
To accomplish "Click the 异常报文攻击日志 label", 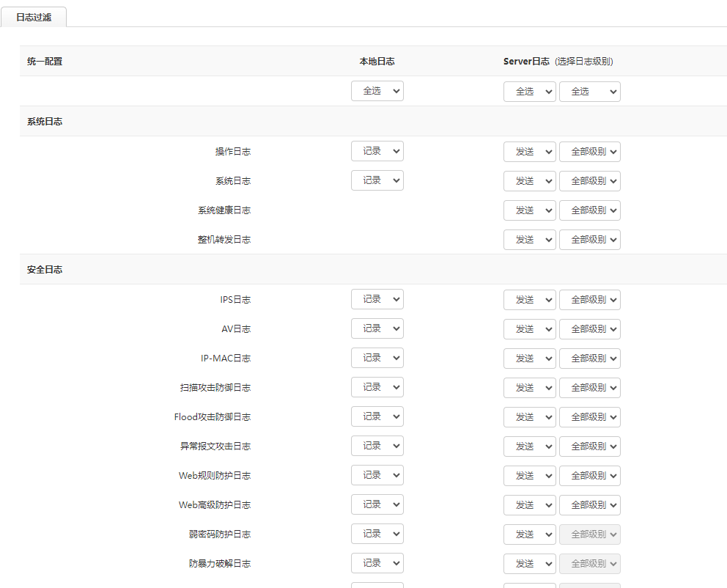I will point(215,446).
